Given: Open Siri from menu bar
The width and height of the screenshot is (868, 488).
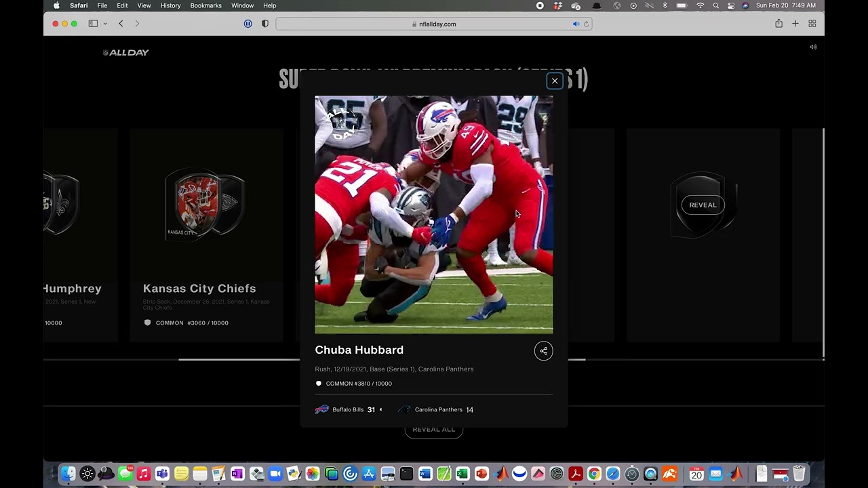Looking at the screenshot, I should tap(745, 5).
